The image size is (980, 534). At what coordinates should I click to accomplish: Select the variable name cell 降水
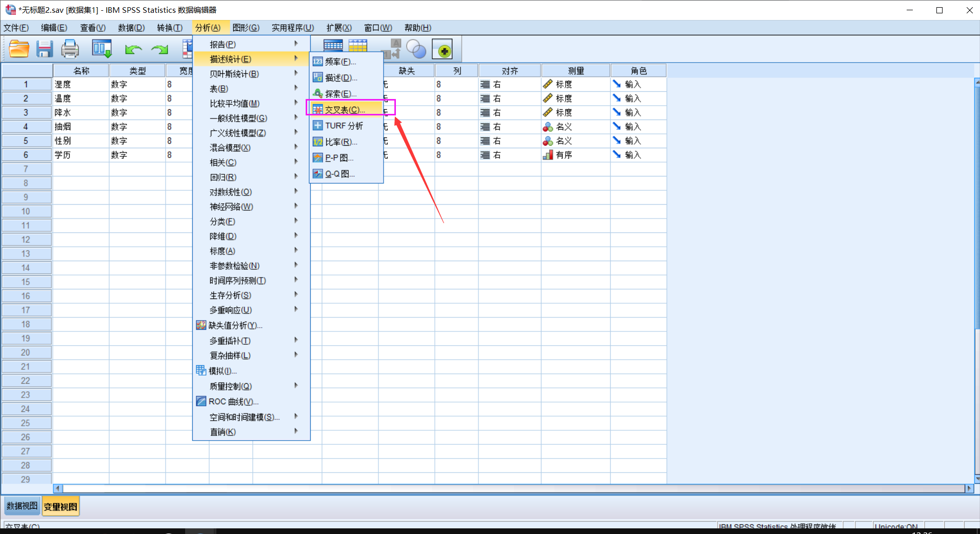pos(81,112)
